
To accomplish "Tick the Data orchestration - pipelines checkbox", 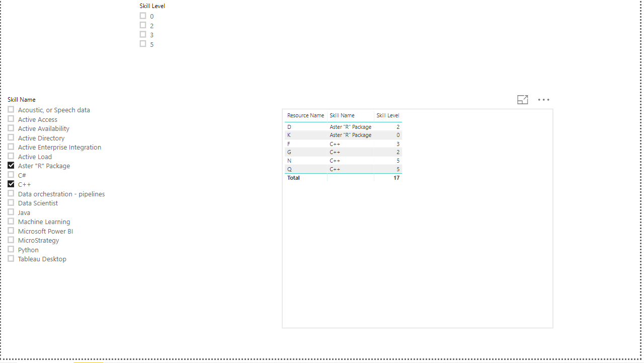I will (x=11, y=193).
